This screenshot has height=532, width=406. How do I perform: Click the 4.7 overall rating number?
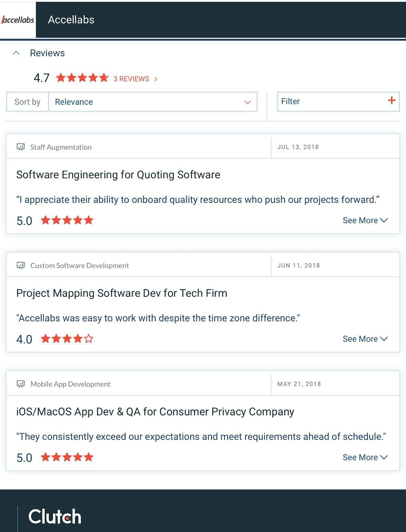pyautogui.click(x=42, y=78)
